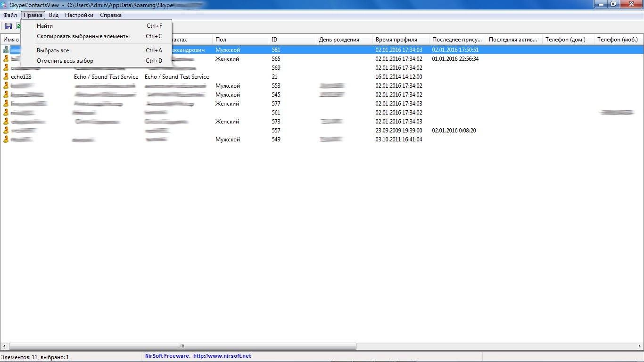Click the Save toolbar icon

tap(8, 26)
